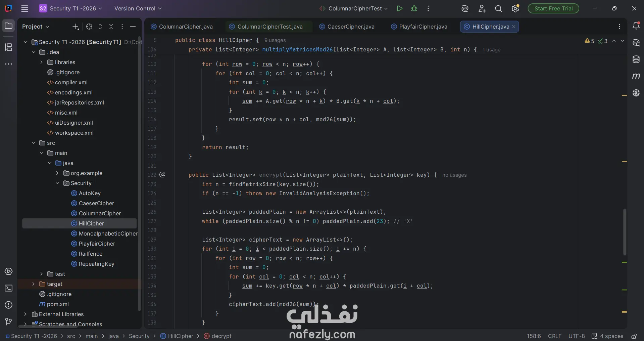Image resolution: width=644 pixels, height=341 pixels.
Task: Toggle the Project tool window folder icon
Action: tap(9, 26)
